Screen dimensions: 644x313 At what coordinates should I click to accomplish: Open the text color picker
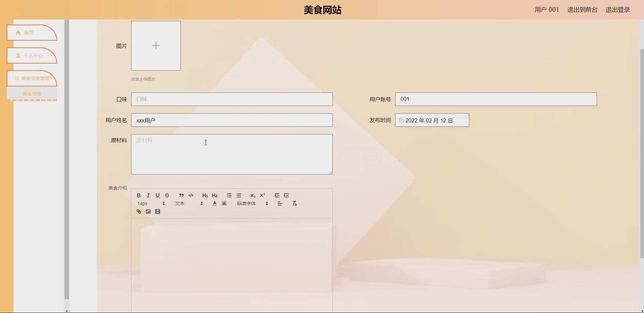215,203
